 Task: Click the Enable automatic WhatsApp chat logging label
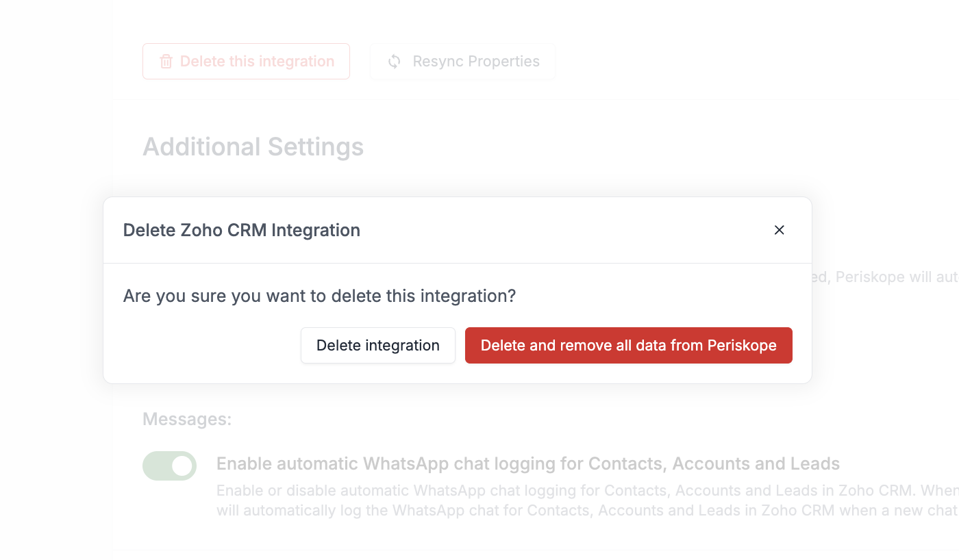point(527,464)
